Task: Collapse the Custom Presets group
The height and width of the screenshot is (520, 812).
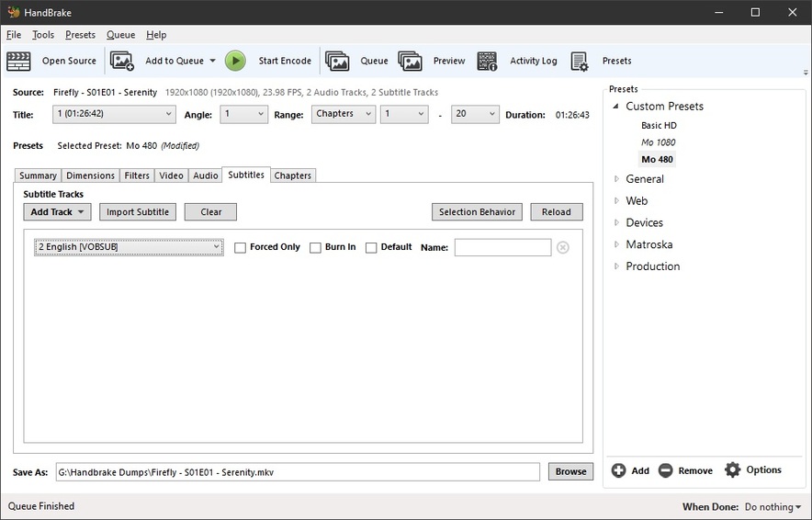Action: (615, 107)
